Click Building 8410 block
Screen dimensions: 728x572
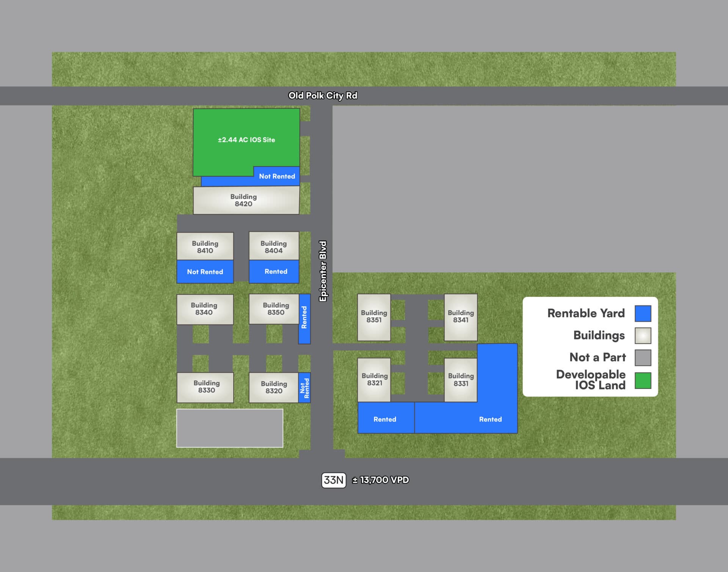pyautogui.click(x=205, y=247)
